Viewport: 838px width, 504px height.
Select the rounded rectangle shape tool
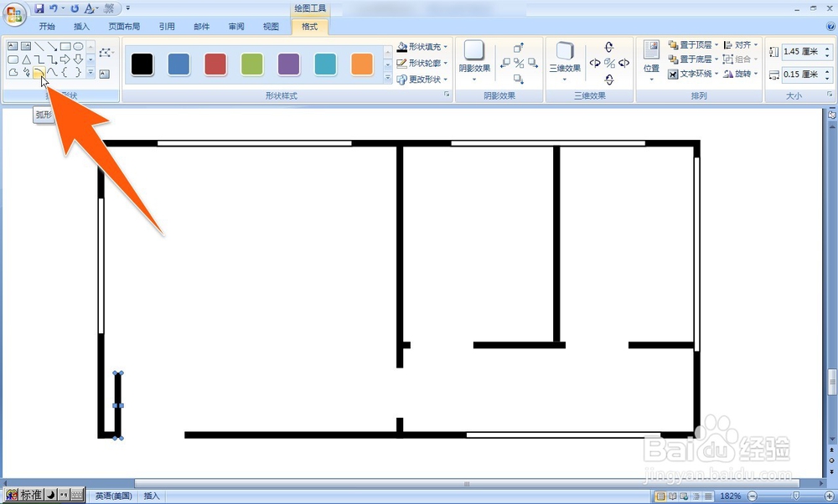click(x=13, y=59)
